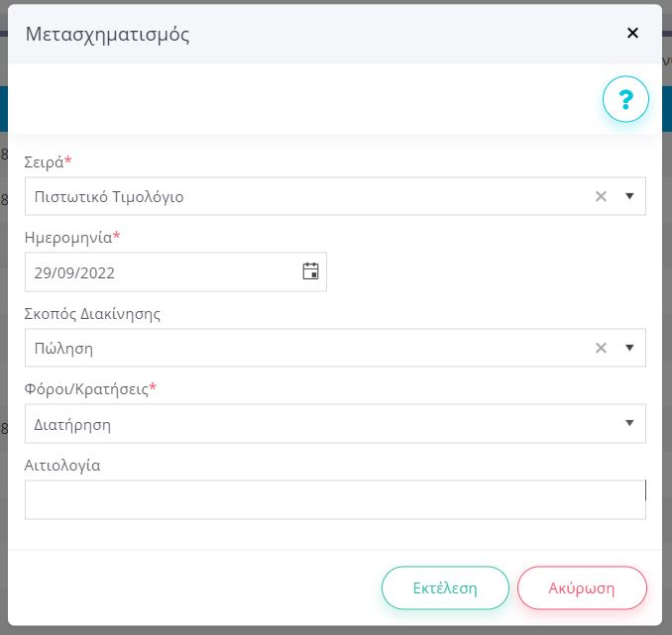Viewport: 672px width, 635px height.
Task: Clear the Πιστωτικό Τιμολόγιο selection
Action: pos(601,196)
